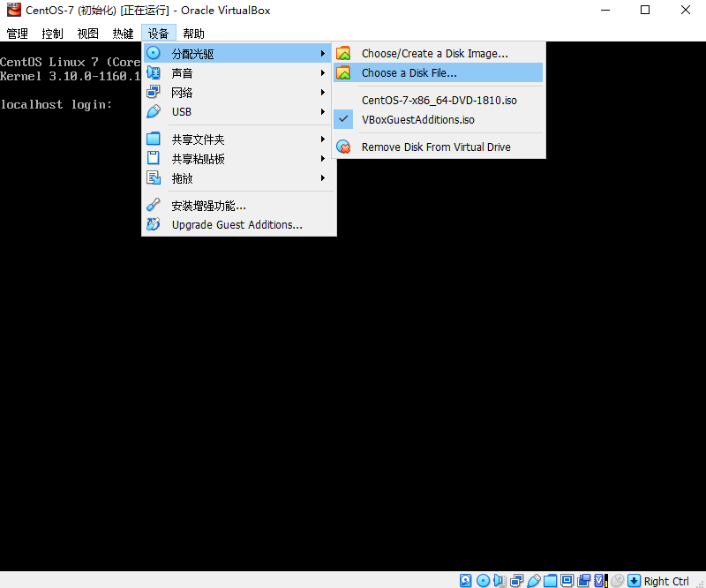The height and width of the screenshot is (588, 706).
Task: Click the keyboard capture arrow icon in status bar
Action: [x=634, y=580]
